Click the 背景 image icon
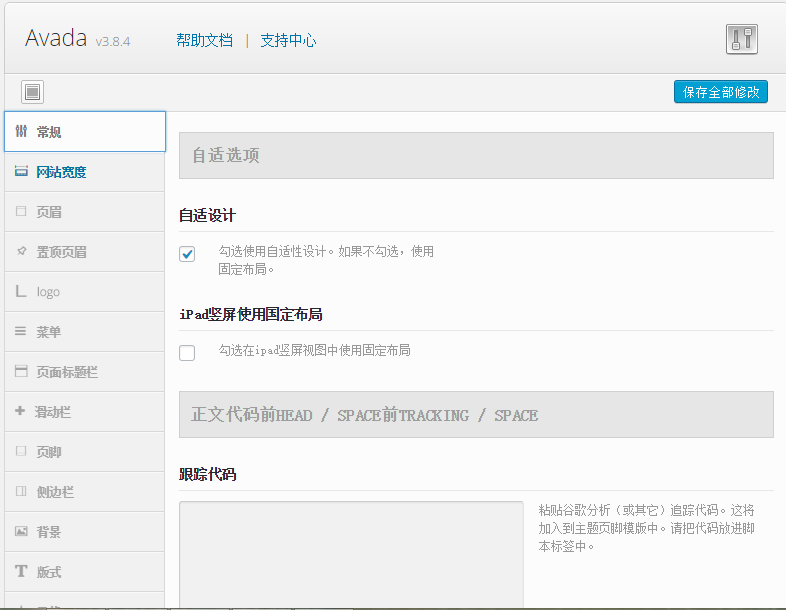786x610 pixels. tap(21, 531)
